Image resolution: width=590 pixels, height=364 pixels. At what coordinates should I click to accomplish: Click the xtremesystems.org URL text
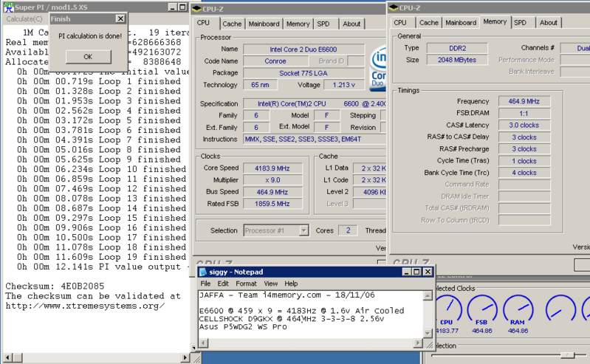click(85, 306)
